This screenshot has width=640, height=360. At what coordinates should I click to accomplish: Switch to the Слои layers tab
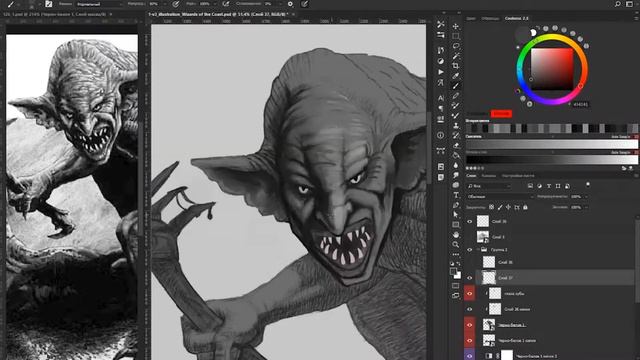click(x=471, y=176)
